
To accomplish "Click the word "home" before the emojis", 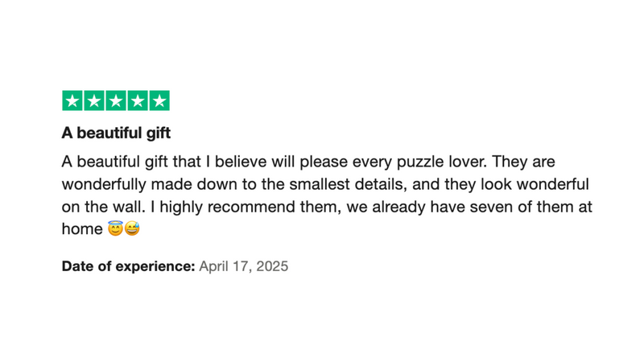I will click(82, 229).
